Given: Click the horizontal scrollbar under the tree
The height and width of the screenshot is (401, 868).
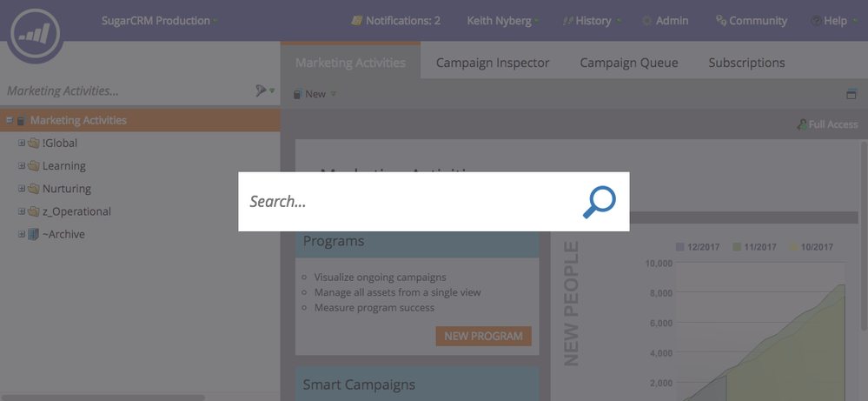Looking at the screenshot, I should tap(103, 398).
